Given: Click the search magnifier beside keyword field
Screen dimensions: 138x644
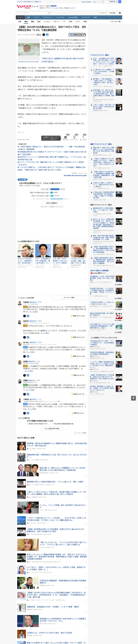Looking at the screenshot, I should [49, 13].
